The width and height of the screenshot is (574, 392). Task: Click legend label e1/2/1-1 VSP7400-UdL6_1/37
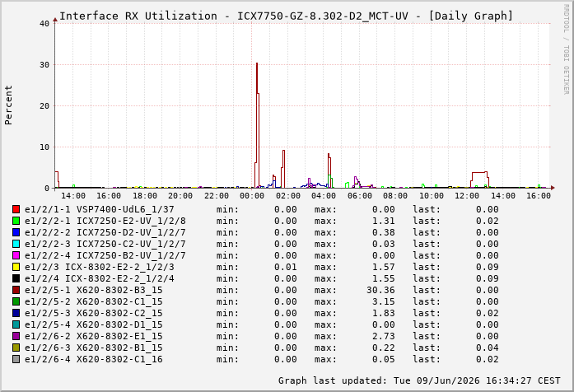click(x=100, y=209)
